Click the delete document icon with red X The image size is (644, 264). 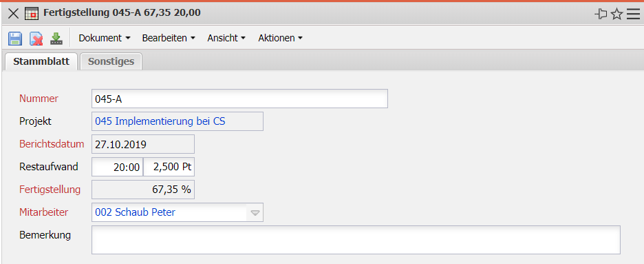(x=36, y=38)
